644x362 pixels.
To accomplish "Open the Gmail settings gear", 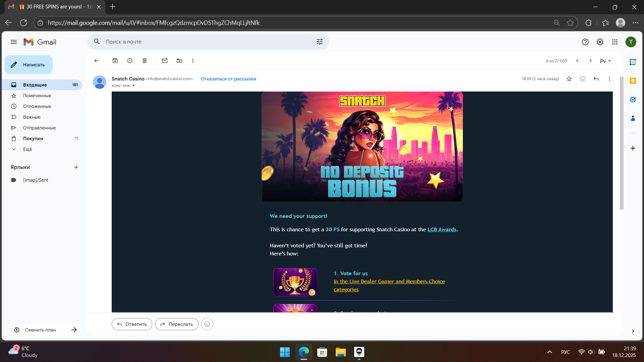I will (x=600, y=42).
